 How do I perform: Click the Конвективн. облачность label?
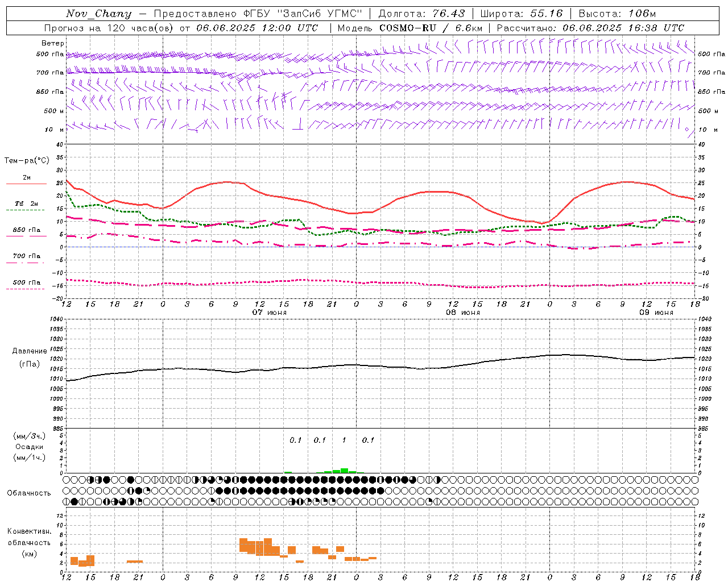(x=29, y=537)
